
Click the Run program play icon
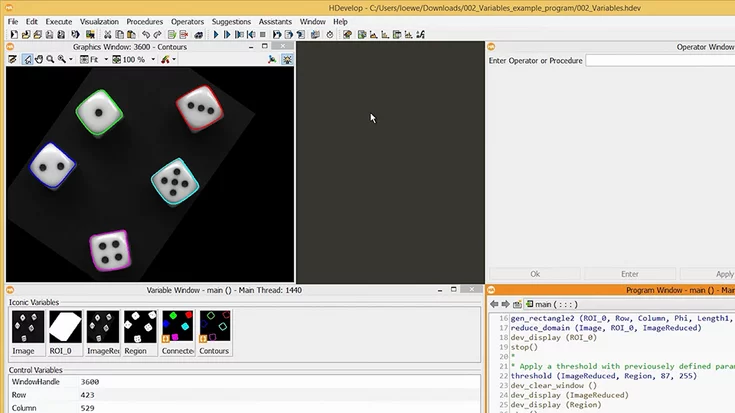click(216, 34)
